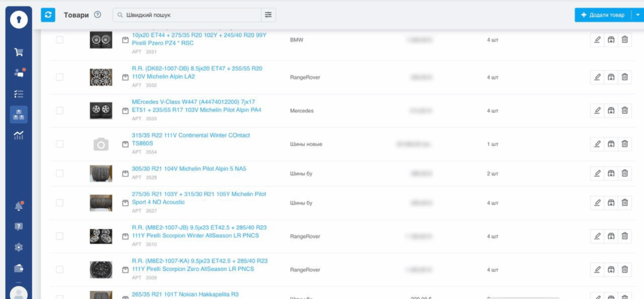Click the help question mark next to Товари
The width and height of the screenshot is (644, 299).
[97, 14]
